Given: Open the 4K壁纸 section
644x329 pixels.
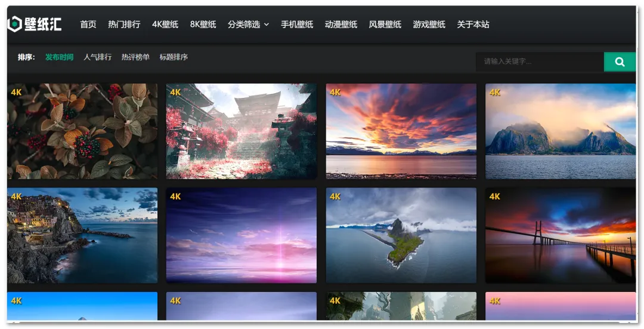Looking at the screenshot, I should click(x=165, y=24).
